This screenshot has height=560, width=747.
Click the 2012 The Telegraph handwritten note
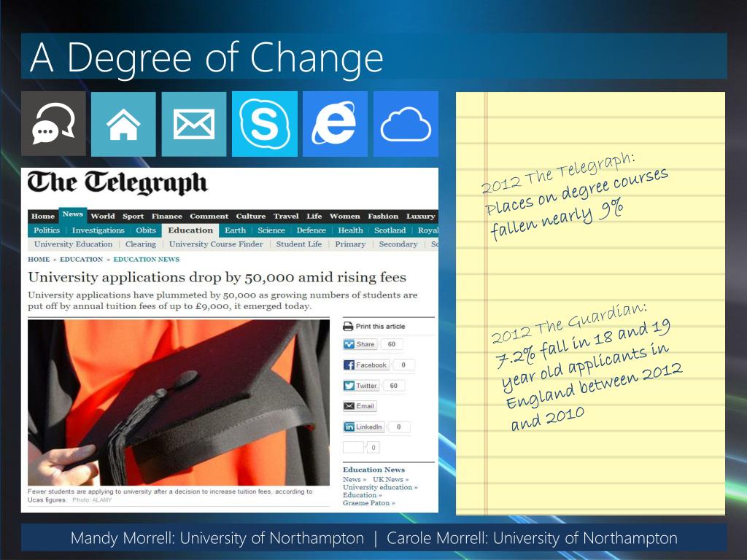click(x=575, y=196)
